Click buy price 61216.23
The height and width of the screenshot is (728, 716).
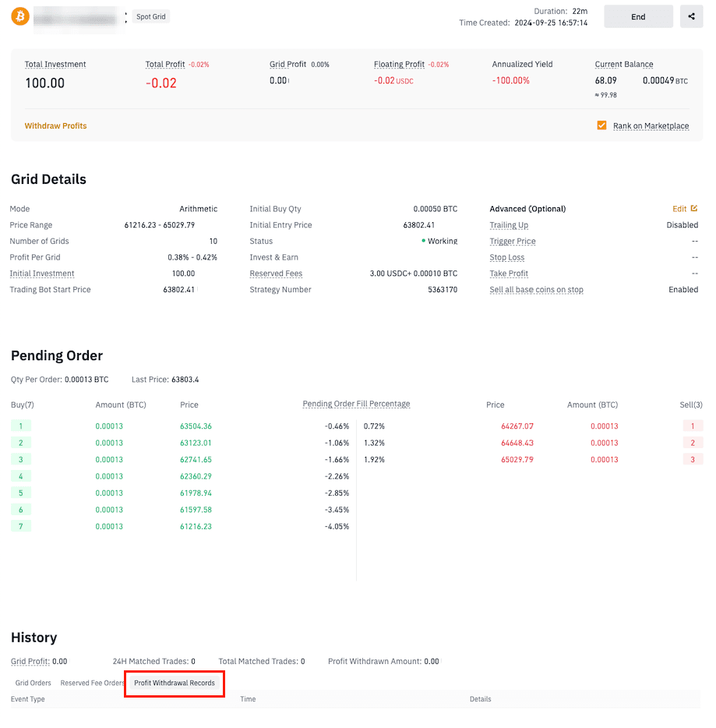tap(196, 526)
